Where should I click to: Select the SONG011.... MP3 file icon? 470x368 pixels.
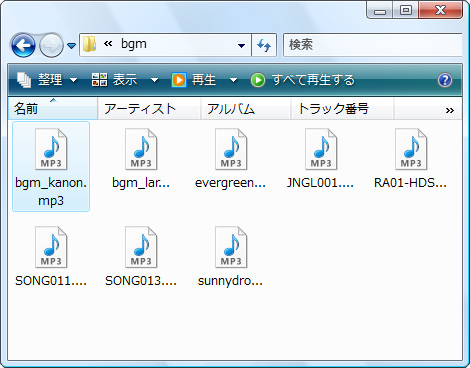point(51,247)
